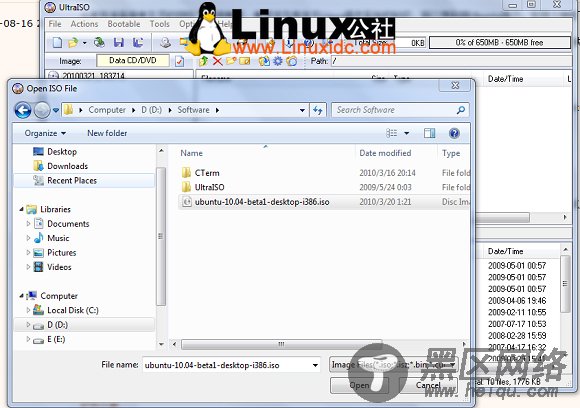Refresh the Software folder with the refresh icon
The image size is (580, 408).
click(318, 110)
